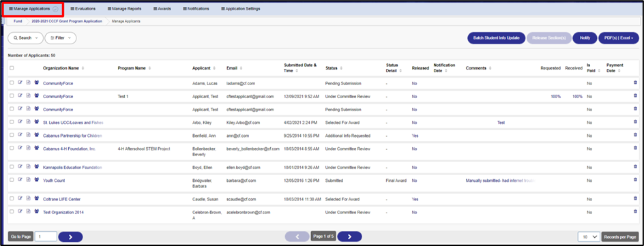This screenshot has width=644, height=246.
Task: Open the Evaluations menu
Action: click(x=83, y=9)
